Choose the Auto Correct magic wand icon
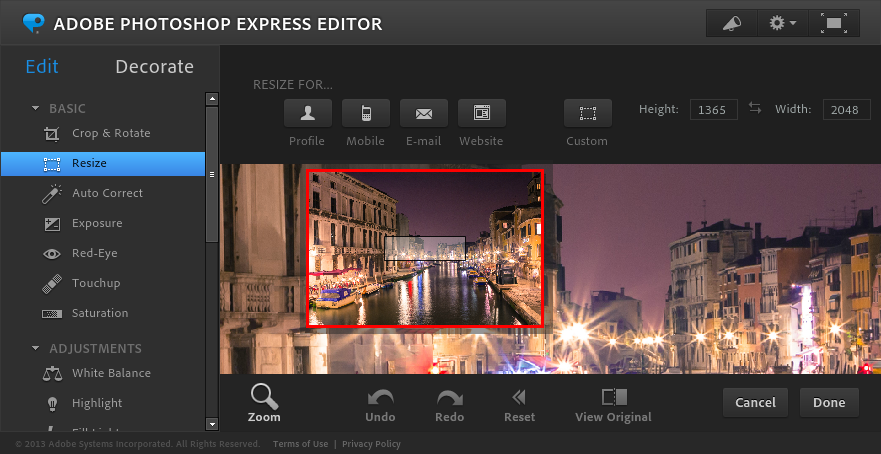881x454 pixels. [52, 194]
